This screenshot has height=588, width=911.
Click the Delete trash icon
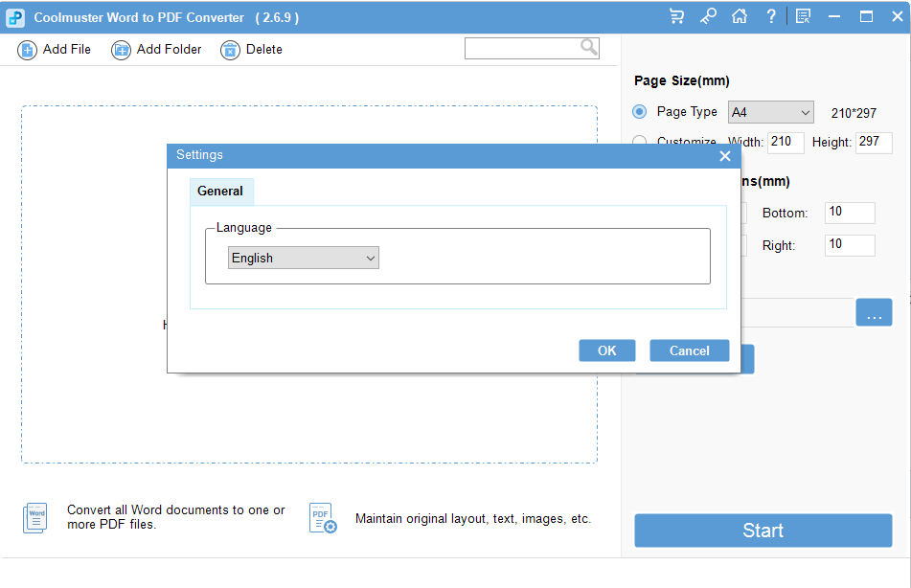click(230, 50)
